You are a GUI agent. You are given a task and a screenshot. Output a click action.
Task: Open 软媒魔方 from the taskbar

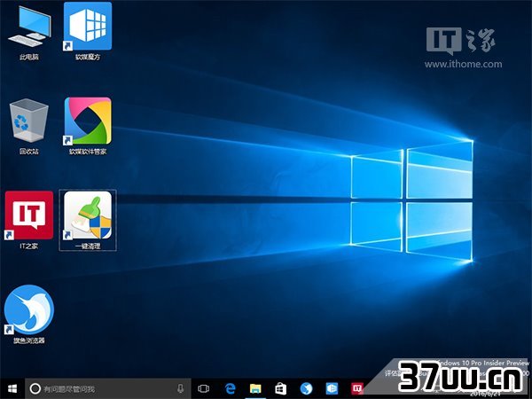pyautogui.click(x=332, y=388)
